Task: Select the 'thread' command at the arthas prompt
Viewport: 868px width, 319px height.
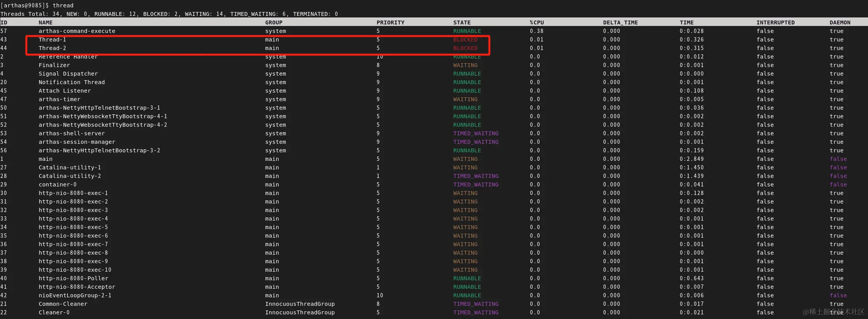Action: 63,5
